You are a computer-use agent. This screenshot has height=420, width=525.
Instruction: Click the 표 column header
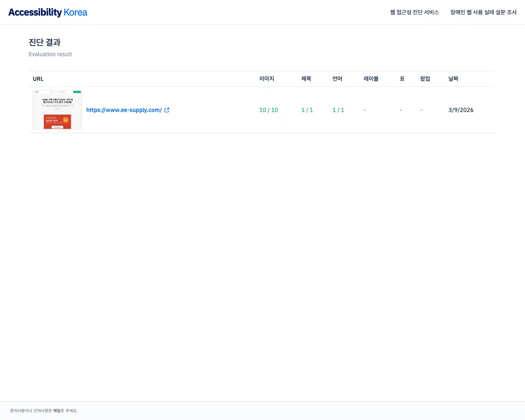(401, 79)
